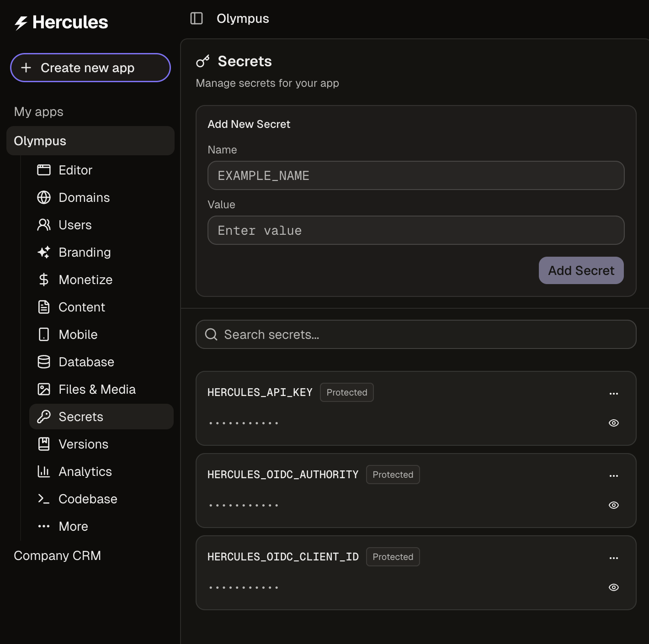
Task: Click the Hercules lightning bolt logo
Action: (x=21, y=23)
